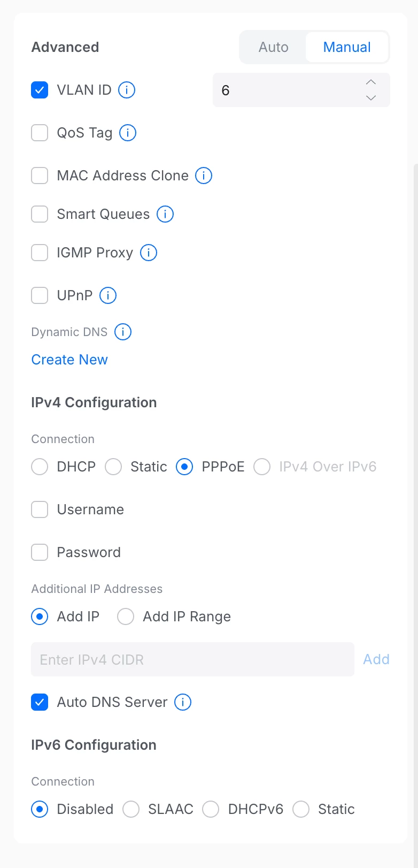Screen dimensions: 418x868
Task: Click the Dynamic DNS info icon
Action: point(123,332)
